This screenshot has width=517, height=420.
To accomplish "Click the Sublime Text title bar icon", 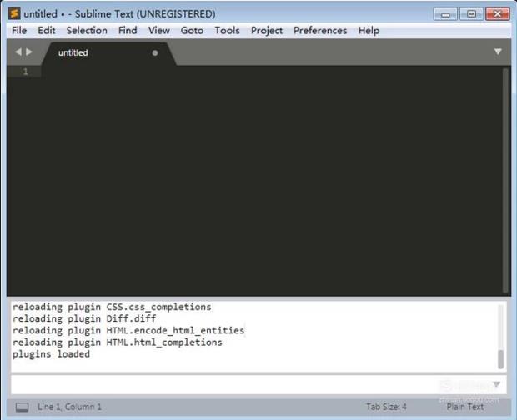I will (14, 13).
